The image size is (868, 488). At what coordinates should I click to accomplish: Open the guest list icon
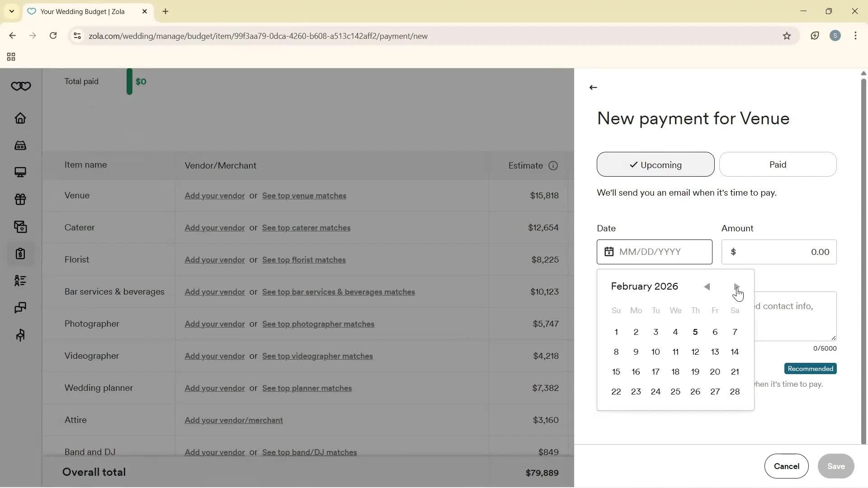(x=20, y=281)
